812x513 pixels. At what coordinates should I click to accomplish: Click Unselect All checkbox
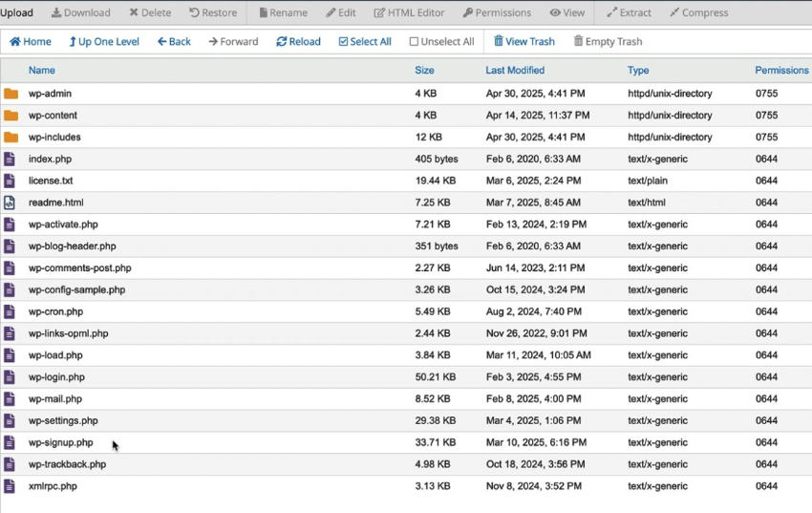click(441, 41)
